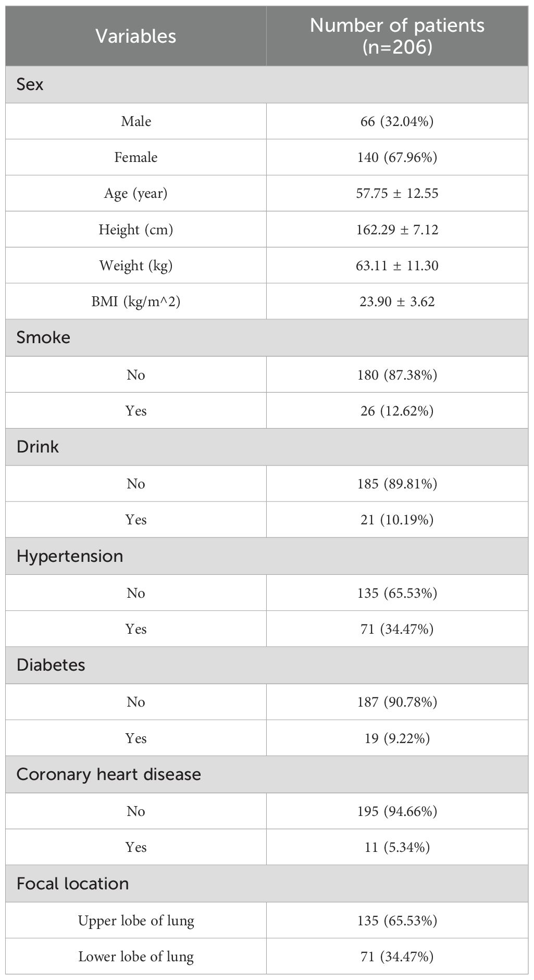Viewport: 534px width, 980px height.
Task: Click the Number of patients header
Action: click(397, 36)
